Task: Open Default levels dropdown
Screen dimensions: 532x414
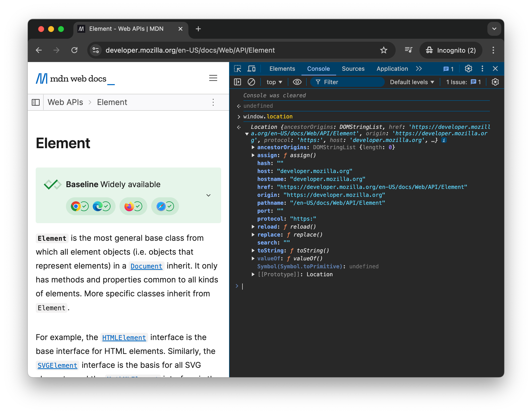Action: coord(412,82)
